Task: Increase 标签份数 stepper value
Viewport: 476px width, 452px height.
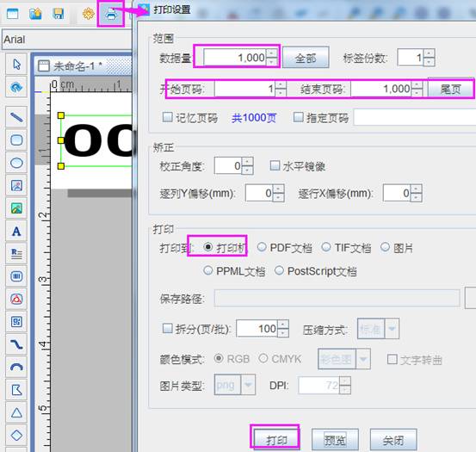Action: [x=429, y=53]
